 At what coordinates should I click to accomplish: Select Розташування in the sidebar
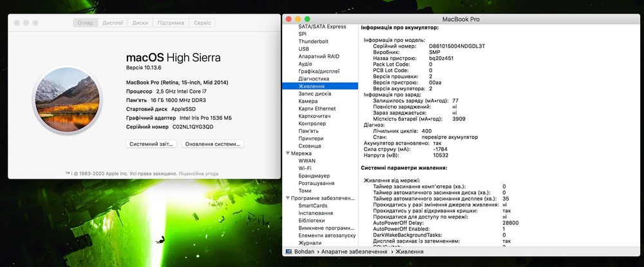coord(316,183)
